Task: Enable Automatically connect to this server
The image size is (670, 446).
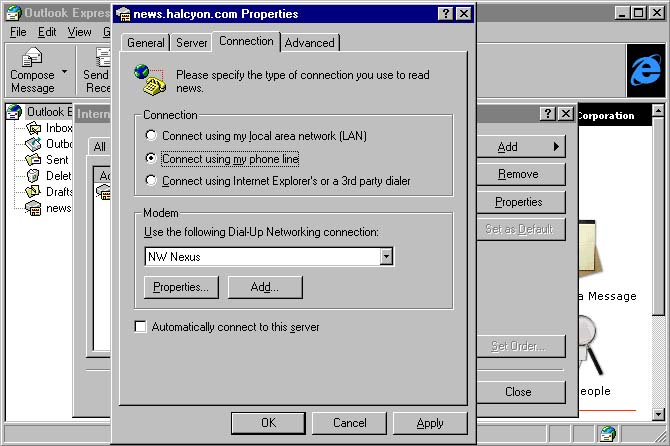Action: (x=140, y=327)
